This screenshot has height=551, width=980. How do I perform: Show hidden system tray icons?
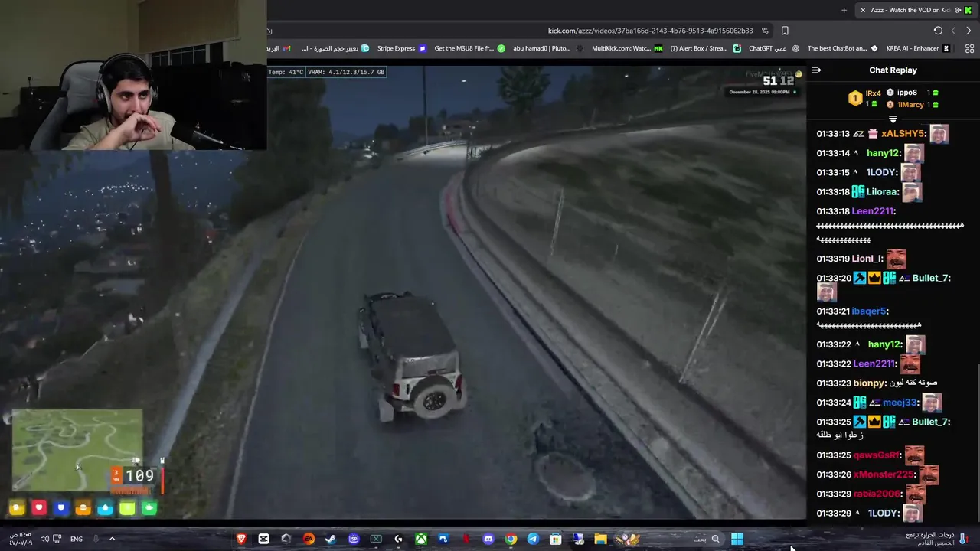112,539
